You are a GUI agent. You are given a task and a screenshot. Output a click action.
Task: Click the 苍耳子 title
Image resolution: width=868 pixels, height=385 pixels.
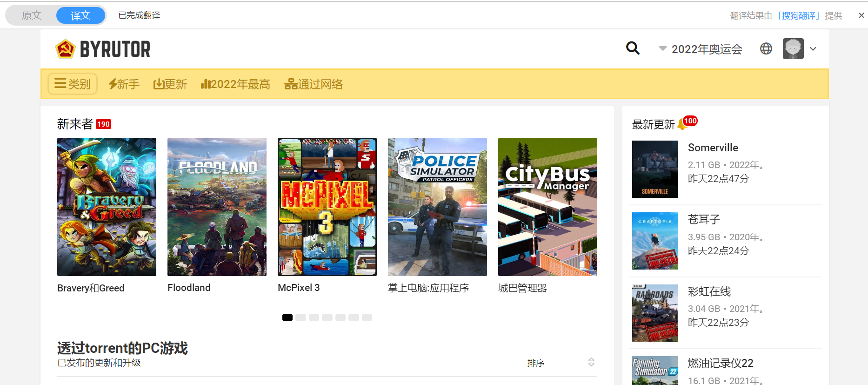click(x=704, y=219)
